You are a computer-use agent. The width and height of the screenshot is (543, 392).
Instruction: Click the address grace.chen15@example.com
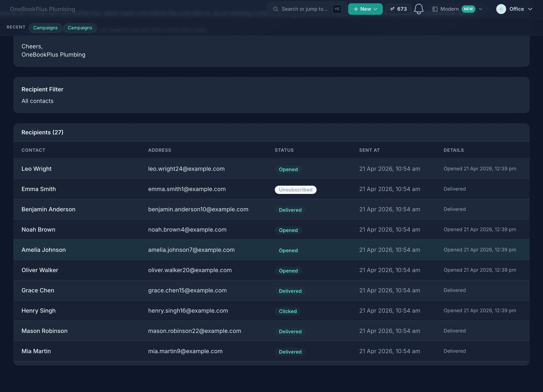[x=188, y=290]
